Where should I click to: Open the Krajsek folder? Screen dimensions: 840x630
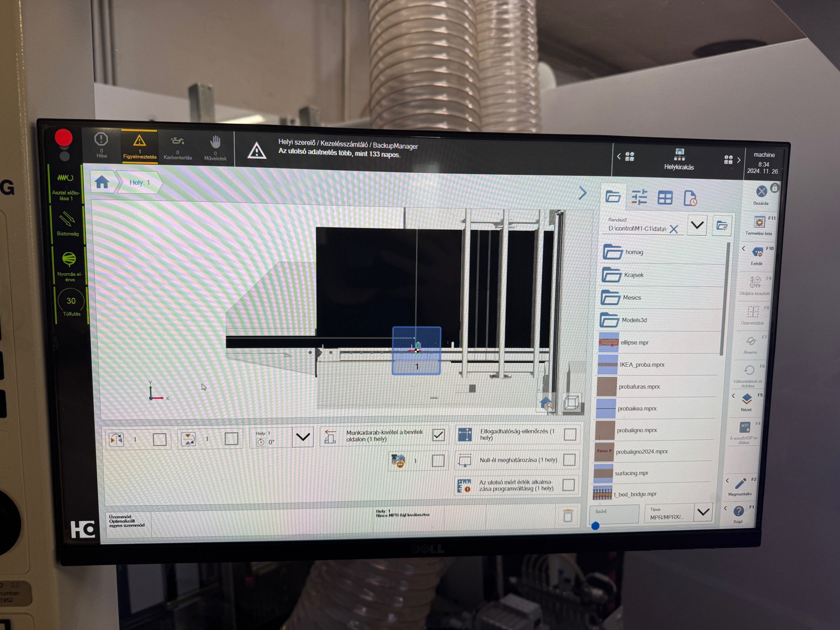(x=661, y=275)
